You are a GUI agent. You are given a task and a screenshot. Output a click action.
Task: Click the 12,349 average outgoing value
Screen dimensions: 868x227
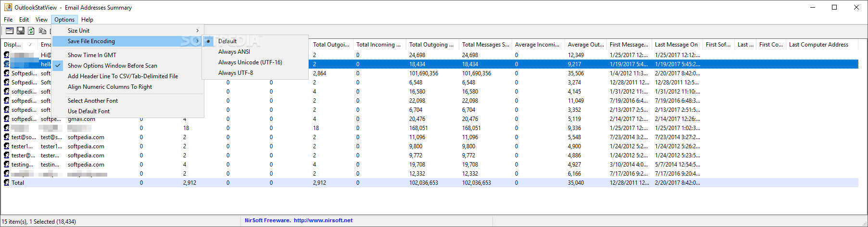[576, 55]
